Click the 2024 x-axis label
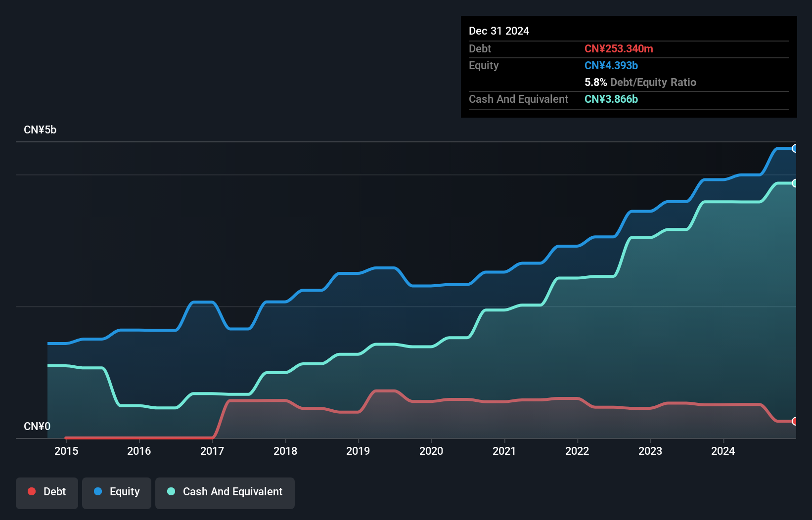Screen dimensions: 812x520 point(723,451)
